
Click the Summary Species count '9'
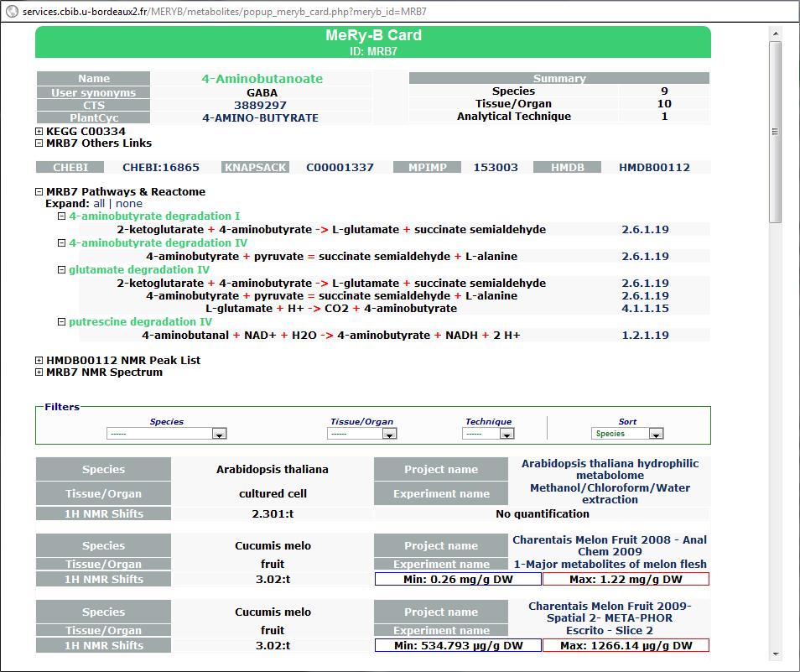click(664, 91)
